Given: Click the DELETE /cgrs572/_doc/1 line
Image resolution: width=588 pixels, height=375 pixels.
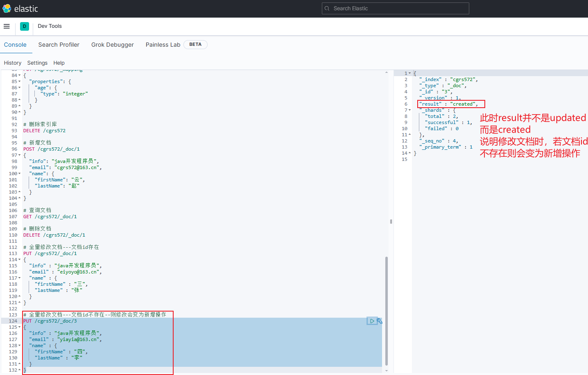Looking at the screenshot, I should click(x=54, y=235).
